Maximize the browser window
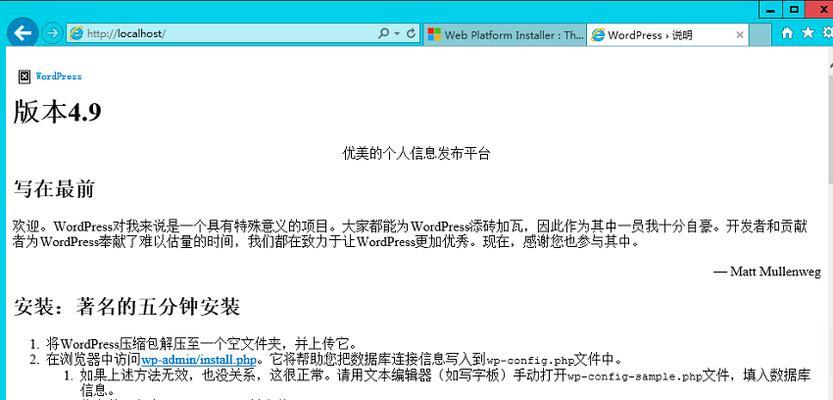833x400 pixels. (794, 10)
